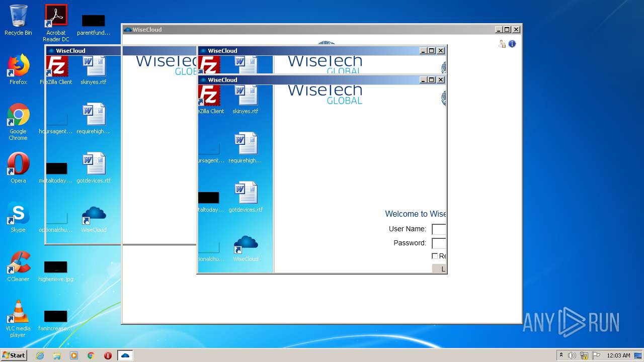Close the middle WiseCloud window
Viewport: 644px width, 362px height.
(441, 51)
